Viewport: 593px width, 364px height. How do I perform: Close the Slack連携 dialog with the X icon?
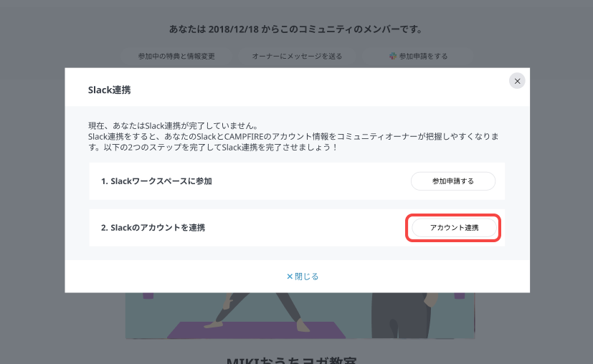coord(517,81)
